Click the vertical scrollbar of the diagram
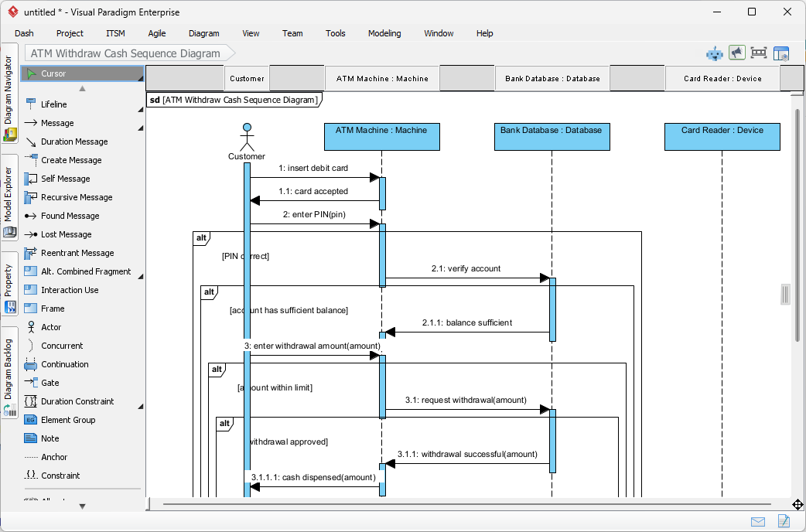The height and width of the screenshot is (532, 806). coord(797,224)
